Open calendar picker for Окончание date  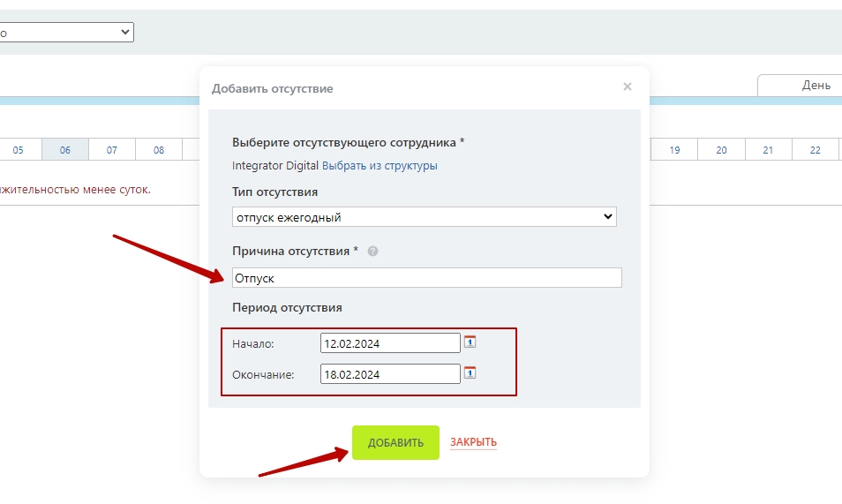(x=470, y=372)
